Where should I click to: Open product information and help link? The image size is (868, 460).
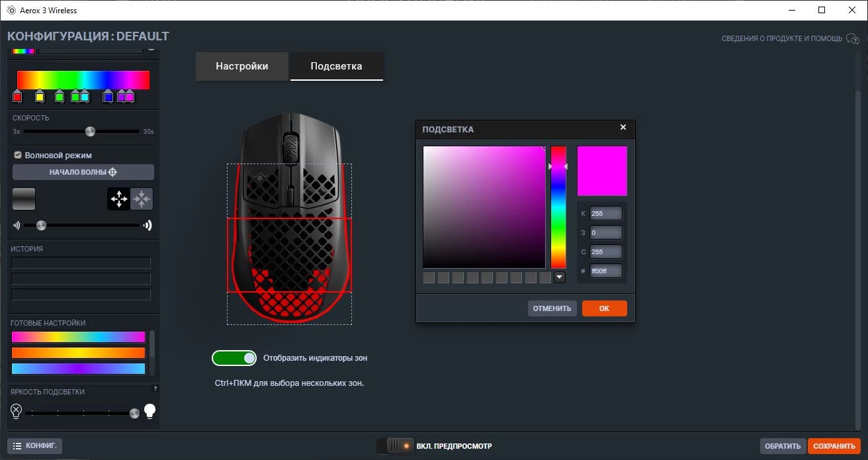[782, 38]
